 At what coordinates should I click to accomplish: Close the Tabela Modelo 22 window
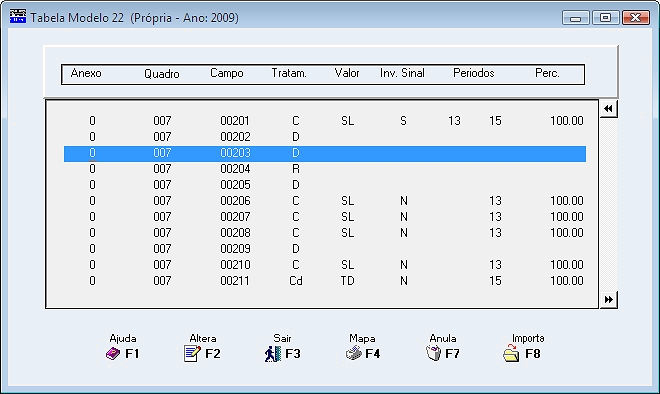click(636, 18)
